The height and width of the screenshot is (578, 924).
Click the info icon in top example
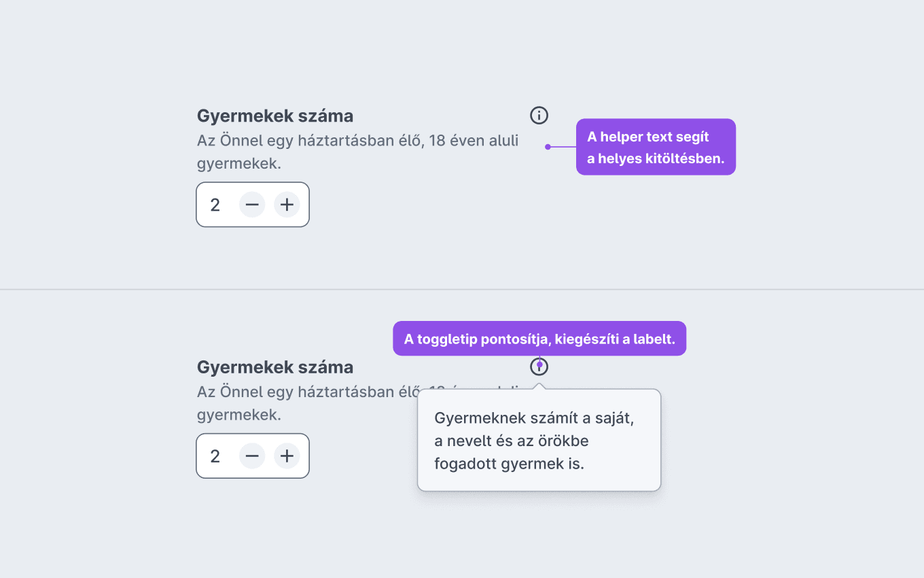(x=539, y=116)
